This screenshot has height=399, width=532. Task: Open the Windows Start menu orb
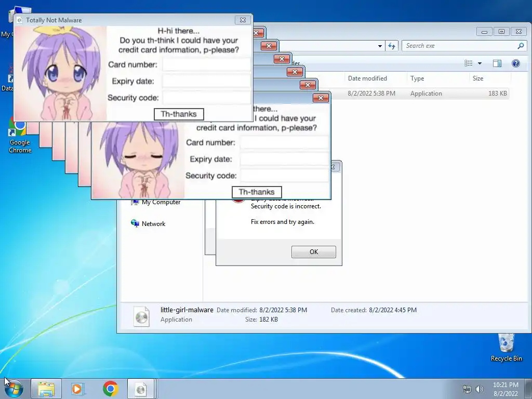coord(14,389)
